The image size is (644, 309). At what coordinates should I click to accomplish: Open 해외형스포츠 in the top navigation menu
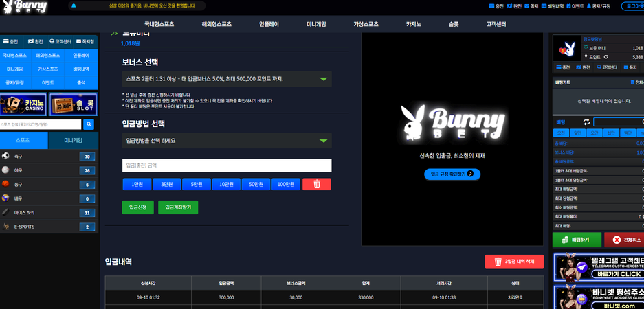point(216,24)
